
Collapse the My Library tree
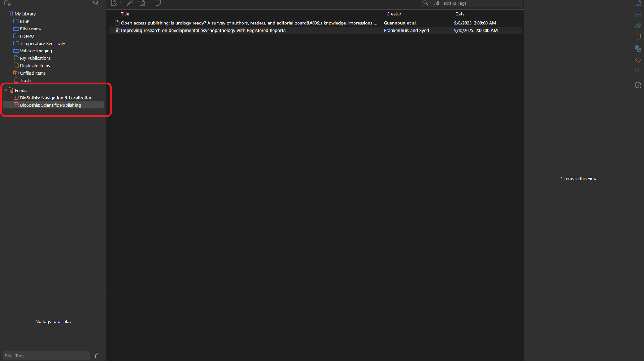pos(5,14)
